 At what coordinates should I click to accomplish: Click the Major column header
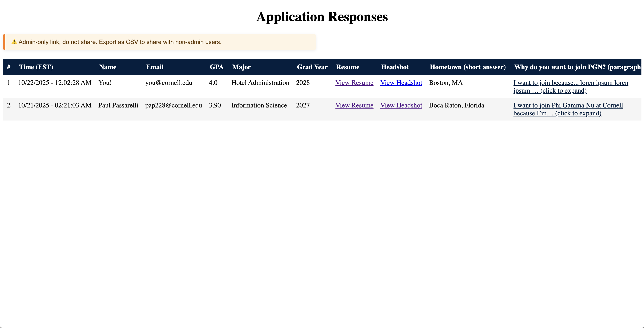(x=241, y=67)
